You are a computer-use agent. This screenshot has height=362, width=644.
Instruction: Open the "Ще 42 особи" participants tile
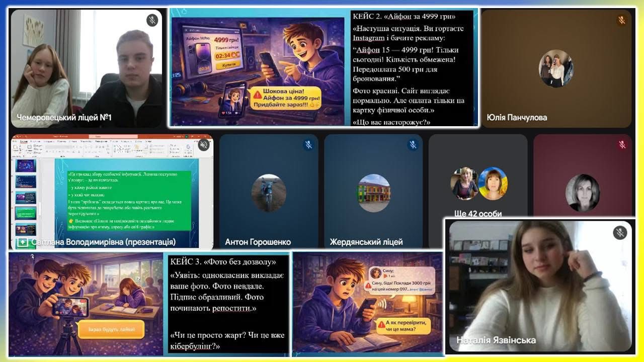(478, 191)
